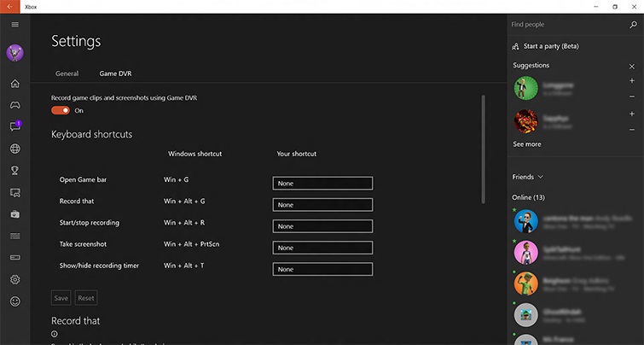This screenshot has width=644, height=345.
Task: Click the 'Win + Alt + G' text
Action: [184, 201]
